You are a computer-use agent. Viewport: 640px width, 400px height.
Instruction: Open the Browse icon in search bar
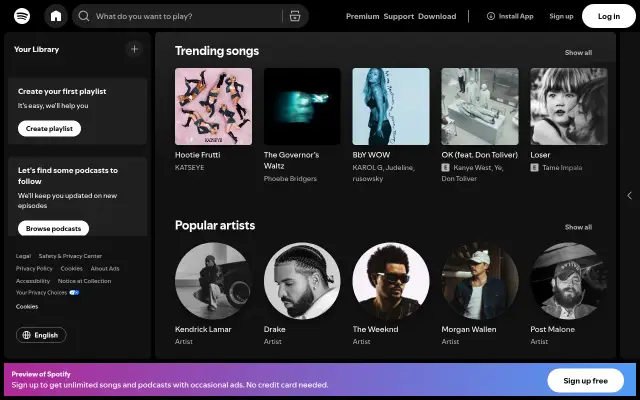pos(295,16)
